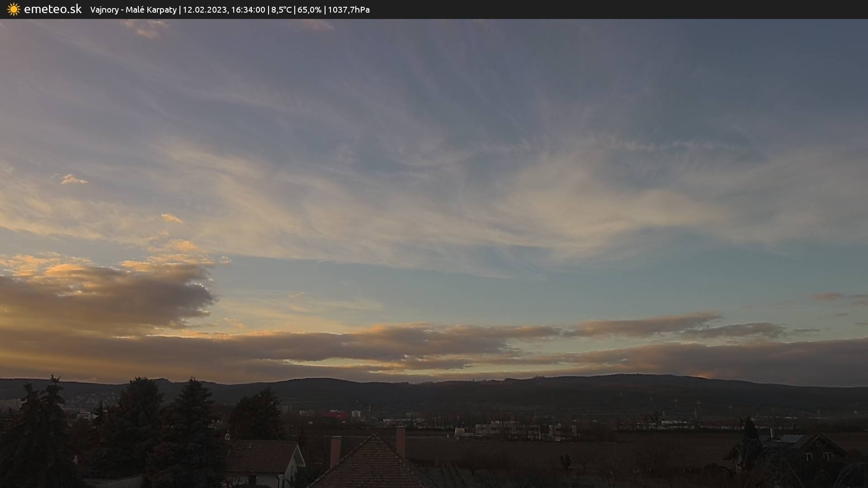The height and width of the screenshot is (488, 868).
Task: Click the sun logo icon
Action: click(x=14, y=9)
